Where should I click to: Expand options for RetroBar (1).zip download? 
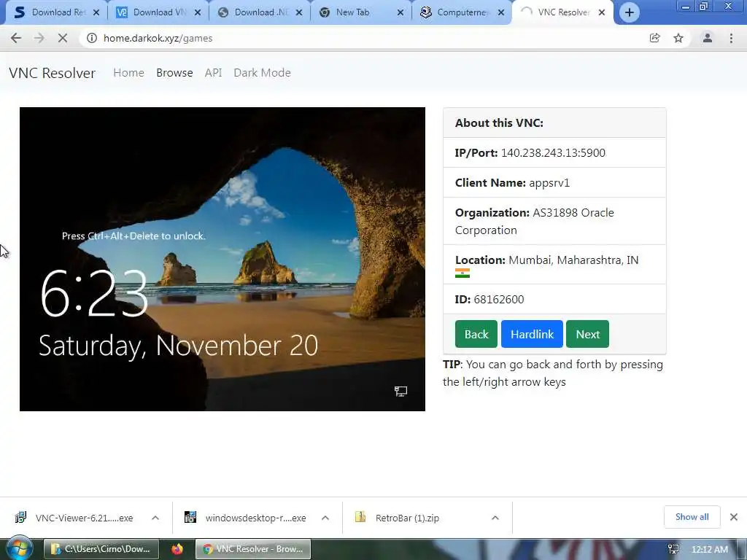click(x=495, y=518)
